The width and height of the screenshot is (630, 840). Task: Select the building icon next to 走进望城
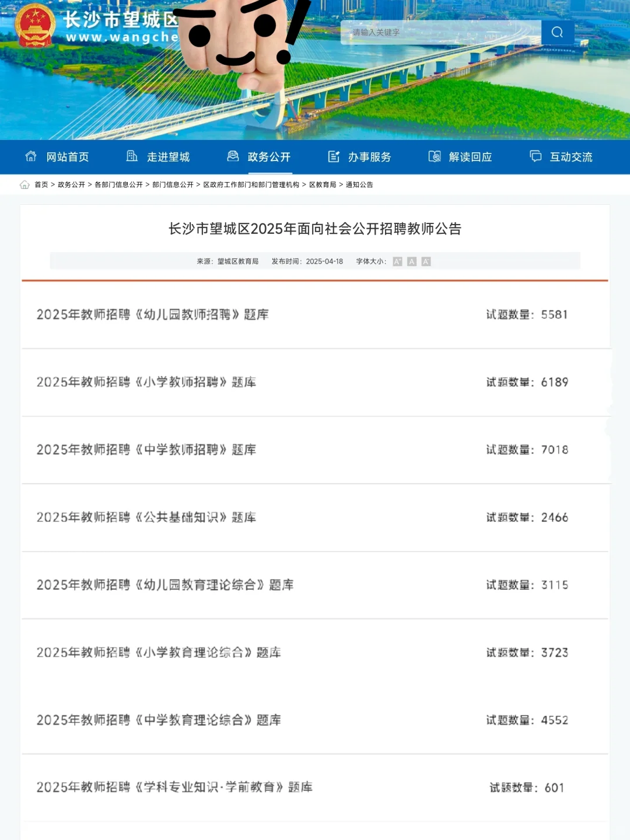coord(132,156)
